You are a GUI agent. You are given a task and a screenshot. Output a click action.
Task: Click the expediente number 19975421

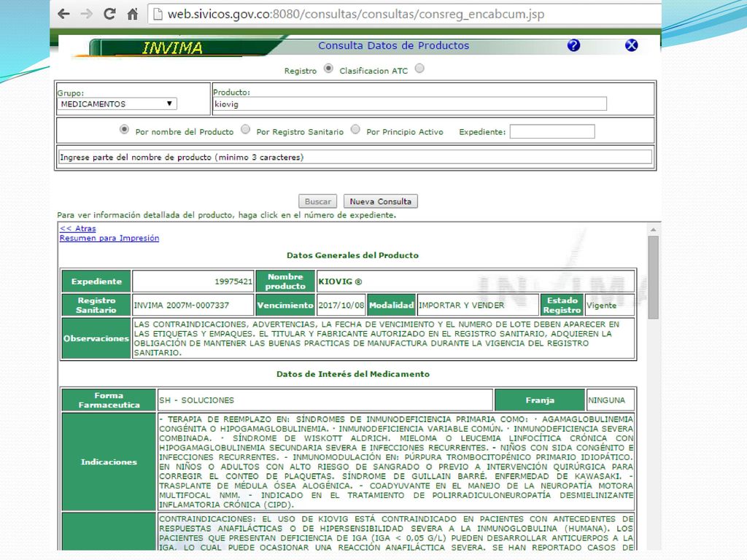(233, 281)
